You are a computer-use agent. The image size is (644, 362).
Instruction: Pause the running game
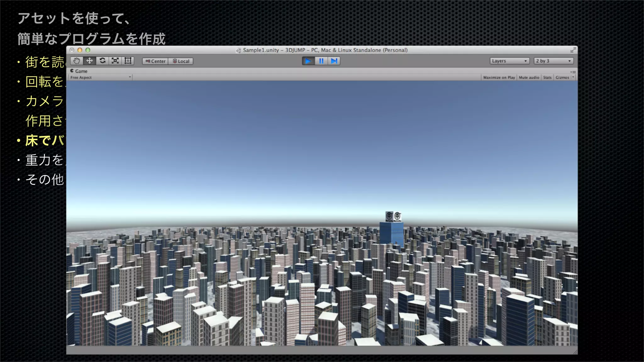click(x=321, y=61)
